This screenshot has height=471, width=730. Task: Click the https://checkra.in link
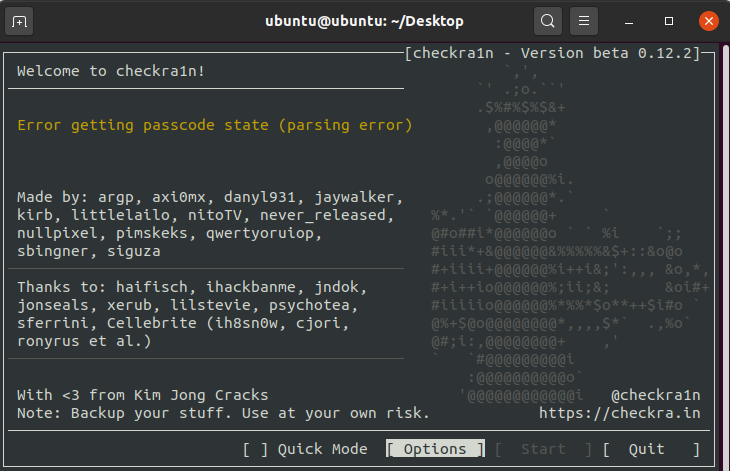click(620, 413)
